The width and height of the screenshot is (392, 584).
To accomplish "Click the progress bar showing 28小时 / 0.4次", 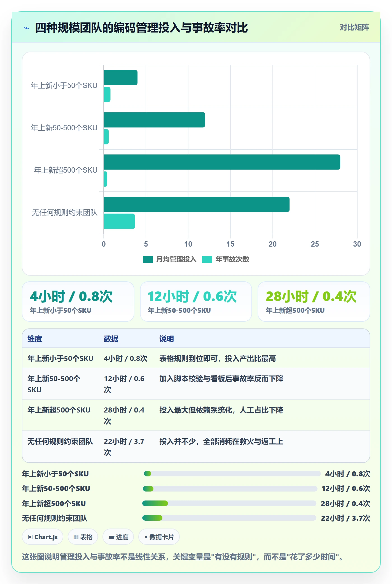I will tap(229, 503).
